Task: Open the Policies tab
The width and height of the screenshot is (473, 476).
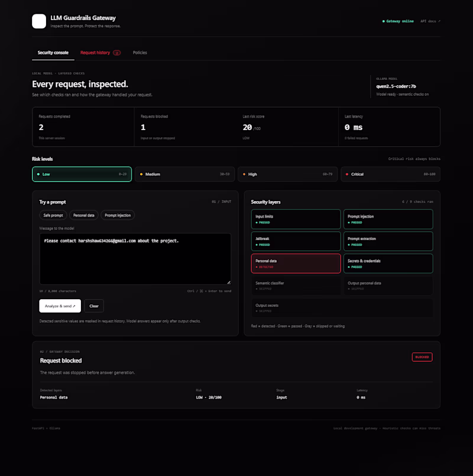Action: [x=140, y=53]
